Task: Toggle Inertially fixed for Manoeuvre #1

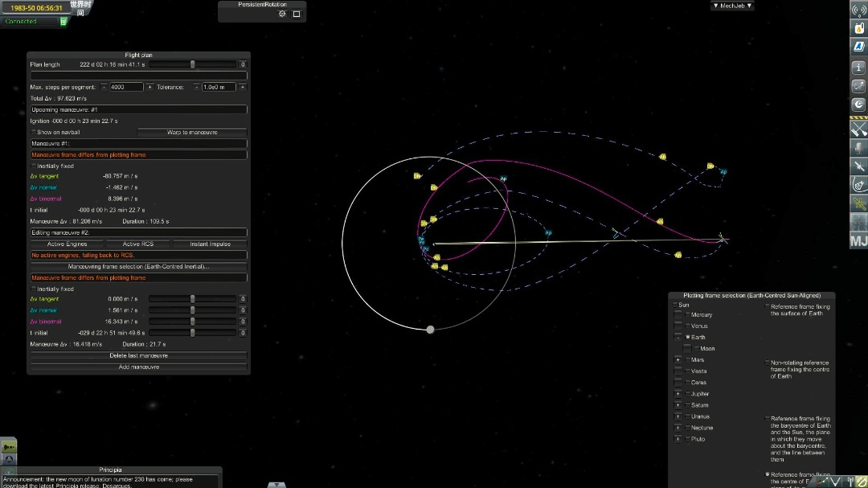Action: [x=33, y=166]
